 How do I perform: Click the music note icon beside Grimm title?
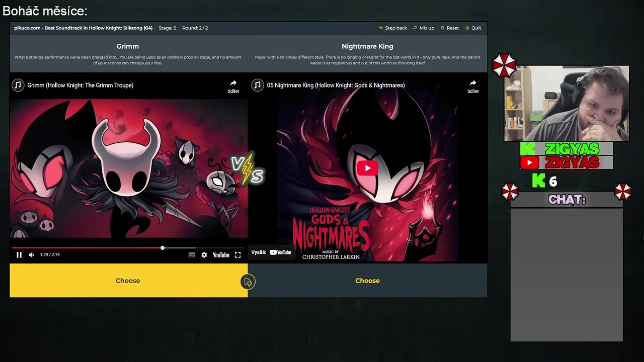pyautogui.click(x=18, y=85)
